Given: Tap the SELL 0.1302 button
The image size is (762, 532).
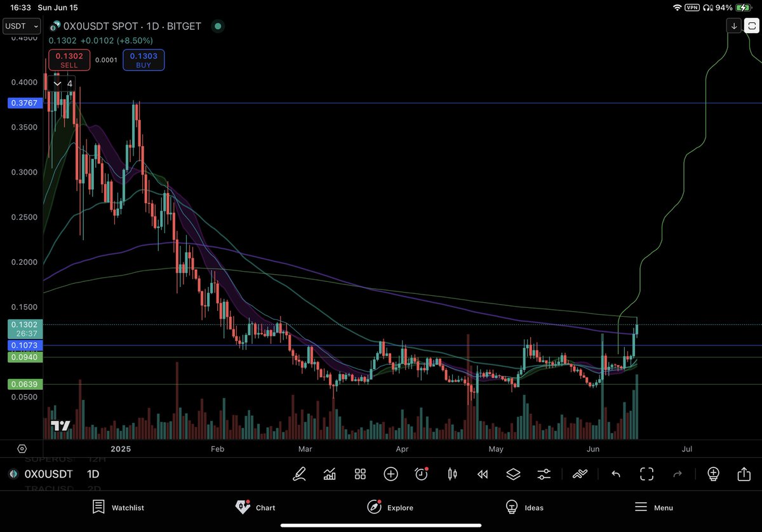Looking at the screenshot, I should [x=69, y=60].
